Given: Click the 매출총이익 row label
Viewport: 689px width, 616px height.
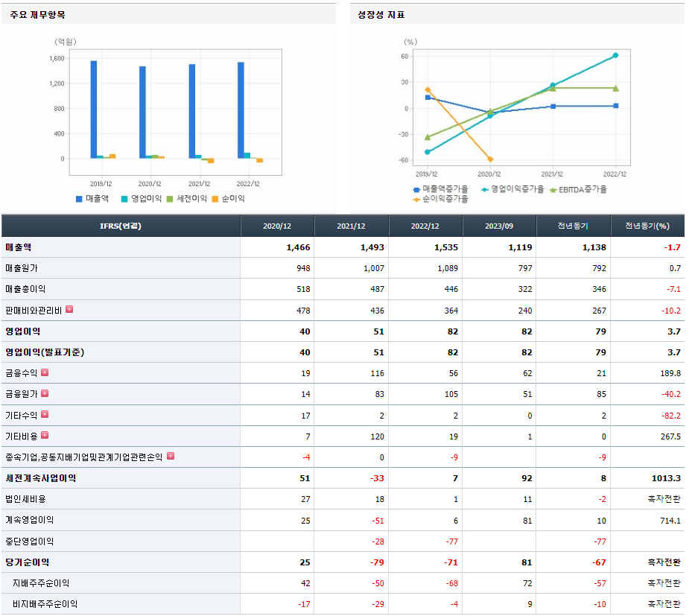Looking at the screenshot, I should [25, 289].
